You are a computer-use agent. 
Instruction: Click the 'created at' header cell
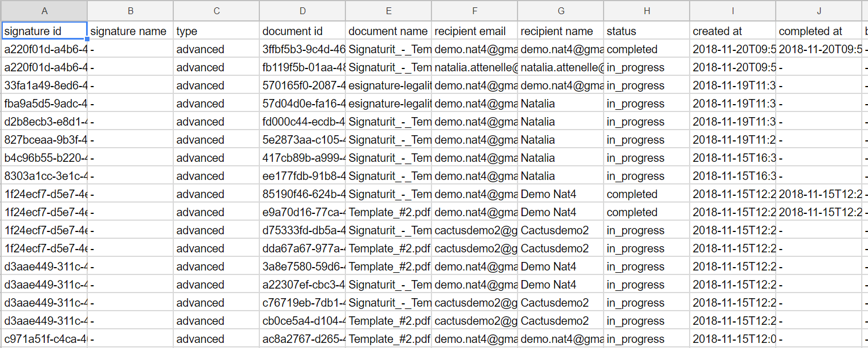(733, 31)
